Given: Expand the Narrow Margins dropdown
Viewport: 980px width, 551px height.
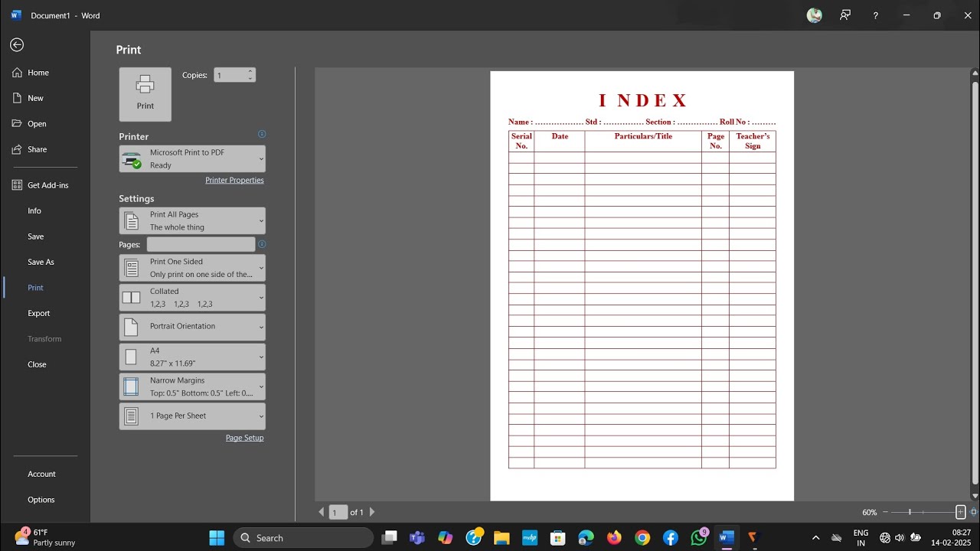Looking at the screenshot, I should point(192,386).
